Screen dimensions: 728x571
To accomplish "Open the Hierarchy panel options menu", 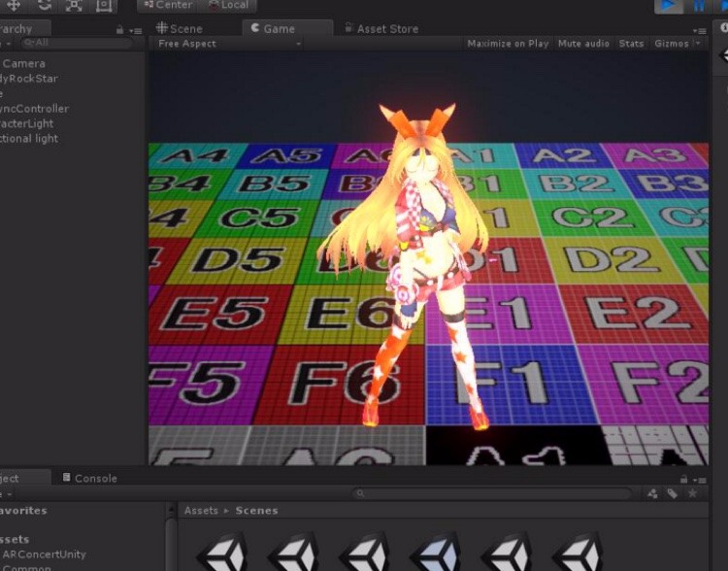I will click(137, 31).
